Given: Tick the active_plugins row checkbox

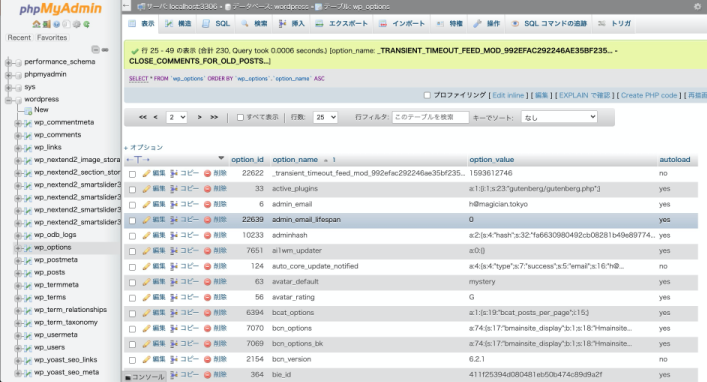Looking at the screenshot, I should (133, 189).
